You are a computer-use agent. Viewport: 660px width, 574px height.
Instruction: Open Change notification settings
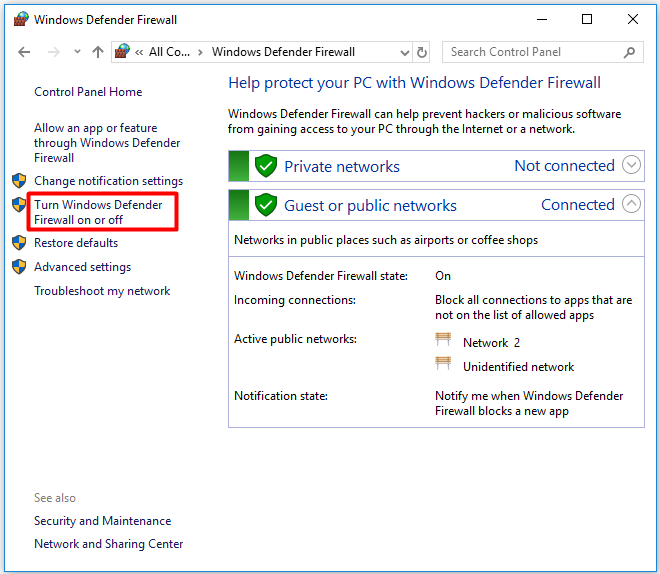(x=108, y=181)
